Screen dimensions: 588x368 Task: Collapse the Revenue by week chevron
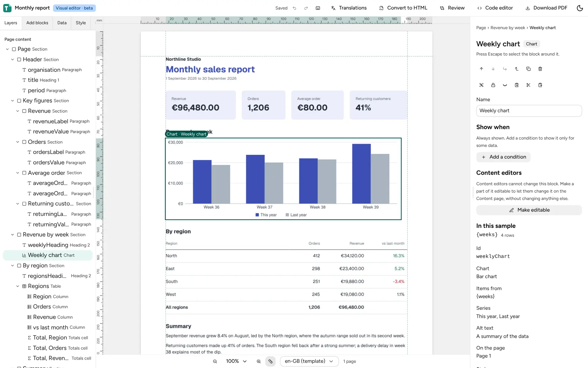click(x=13, y=235)
